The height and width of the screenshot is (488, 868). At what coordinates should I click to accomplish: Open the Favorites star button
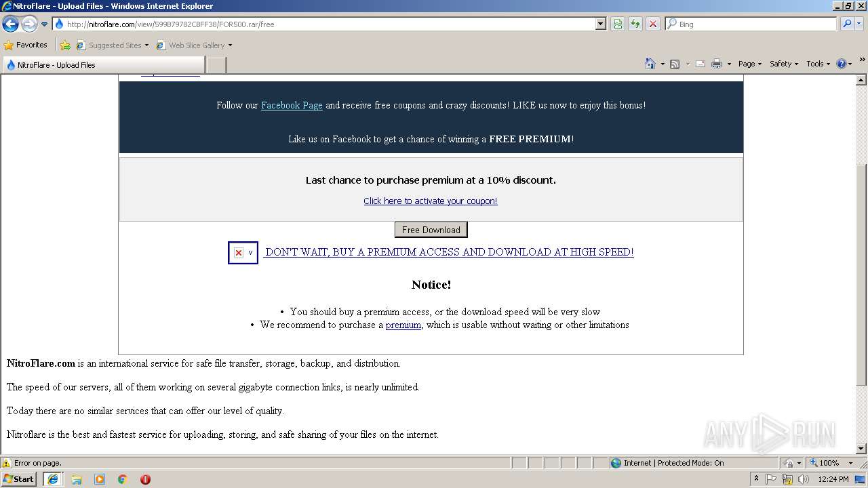26,45
